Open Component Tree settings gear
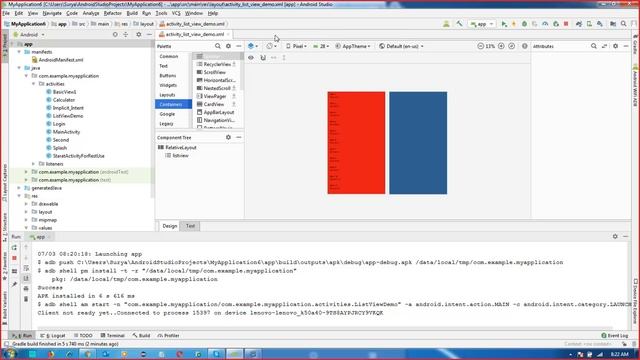Screen dimensions: 640x360 [229, 138]
